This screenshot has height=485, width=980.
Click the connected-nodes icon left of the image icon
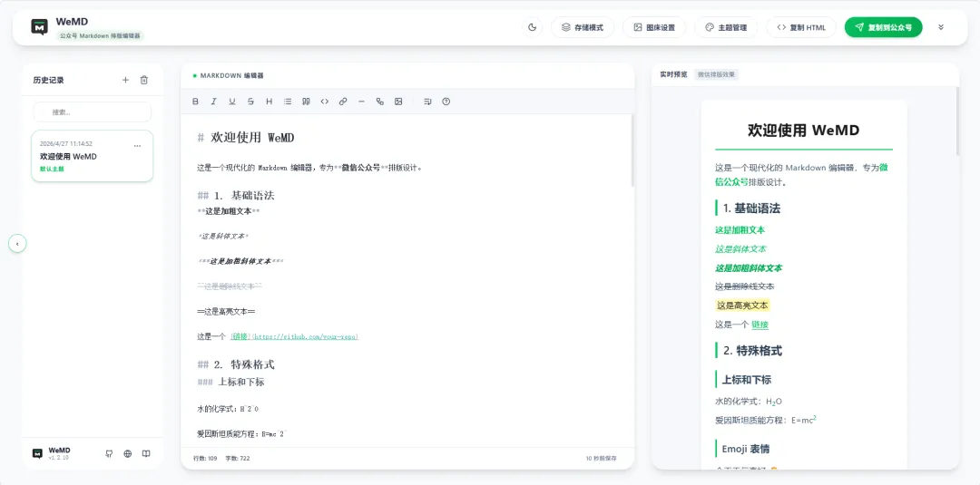[380, 102]
